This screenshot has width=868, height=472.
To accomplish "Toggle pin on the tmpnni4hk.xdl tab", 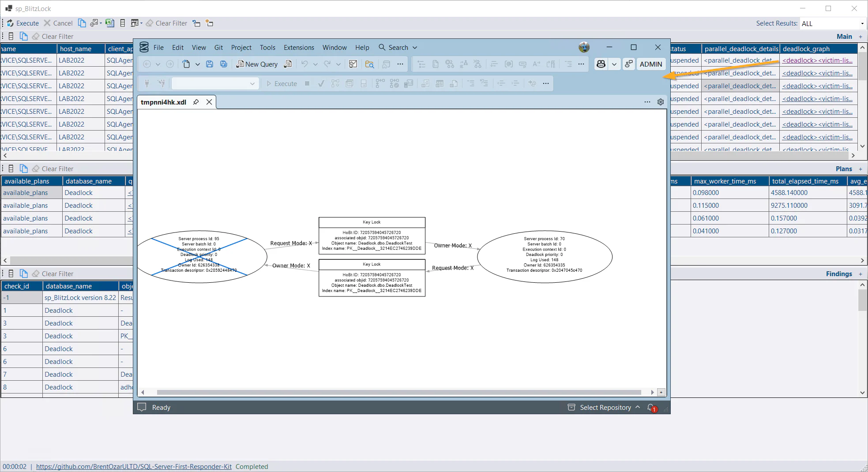I will (196, 102).
